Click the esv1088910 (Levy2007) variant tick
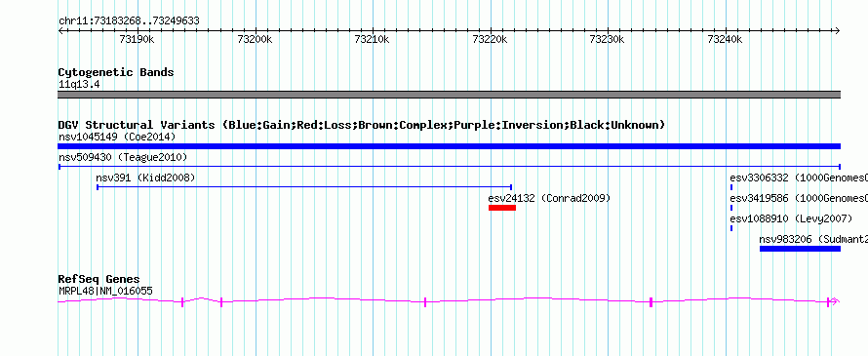The width and height of the screenshot is (868, 356). (731, 228)
